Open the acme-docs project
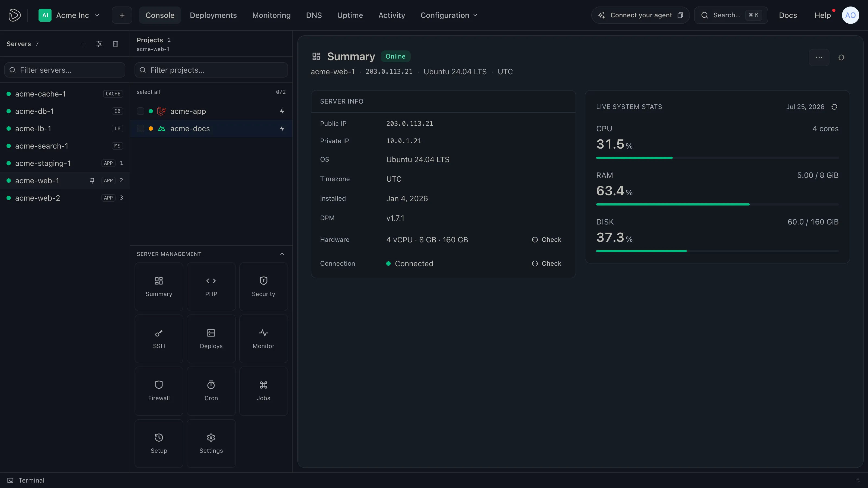Viewport: 868px width, 488px height. 190,128
